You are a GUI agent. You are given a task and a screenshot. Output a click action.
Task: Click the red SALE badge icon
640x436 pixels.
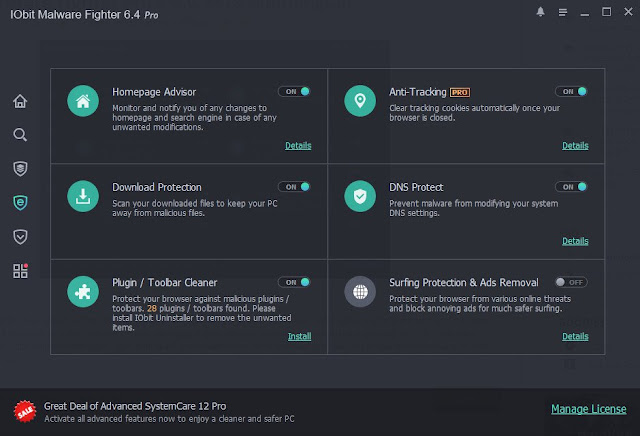(x=24, y=410)
